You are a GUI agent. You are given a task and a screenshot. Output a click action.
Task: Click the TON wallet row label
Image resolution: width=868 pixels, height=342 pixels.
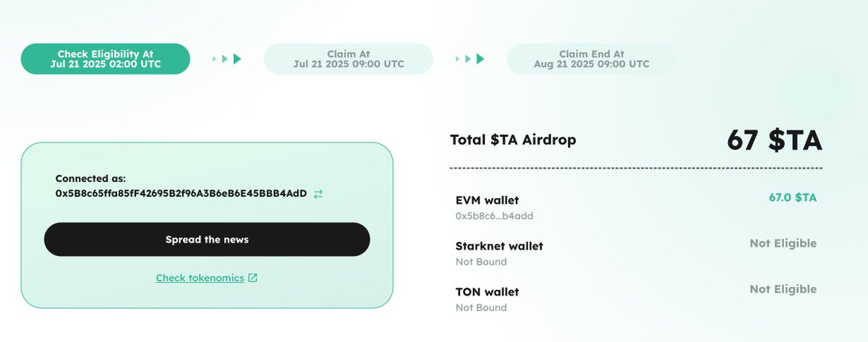point(487,292)
